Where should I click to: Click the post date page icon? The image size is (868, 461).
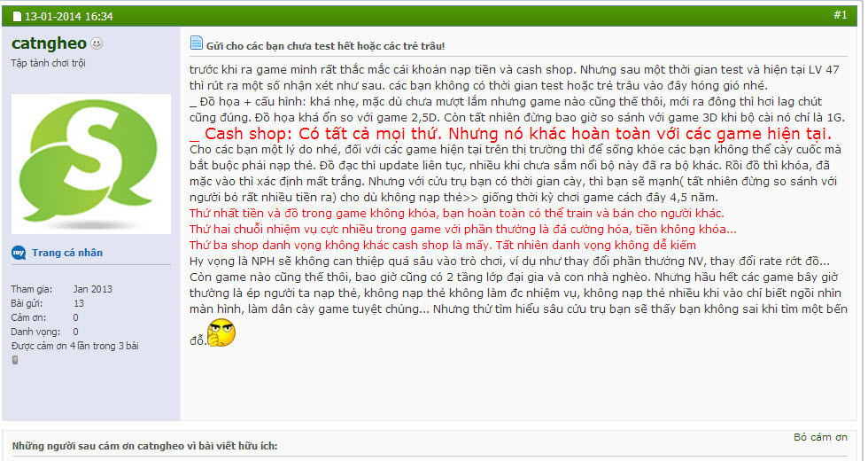pyautogui.click(x=17, y=17)
